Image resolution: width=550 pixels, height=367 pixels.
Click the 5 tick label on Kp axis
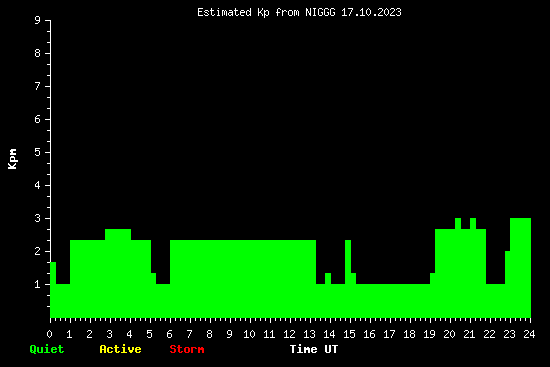[x=38, y=152]
